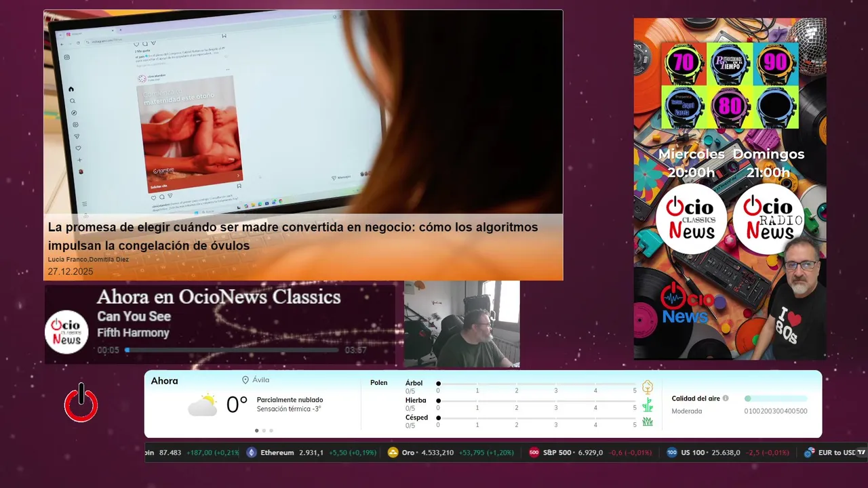868x488 pixels.
Task: Click the song duration 03:57
Action: (356, 350)
